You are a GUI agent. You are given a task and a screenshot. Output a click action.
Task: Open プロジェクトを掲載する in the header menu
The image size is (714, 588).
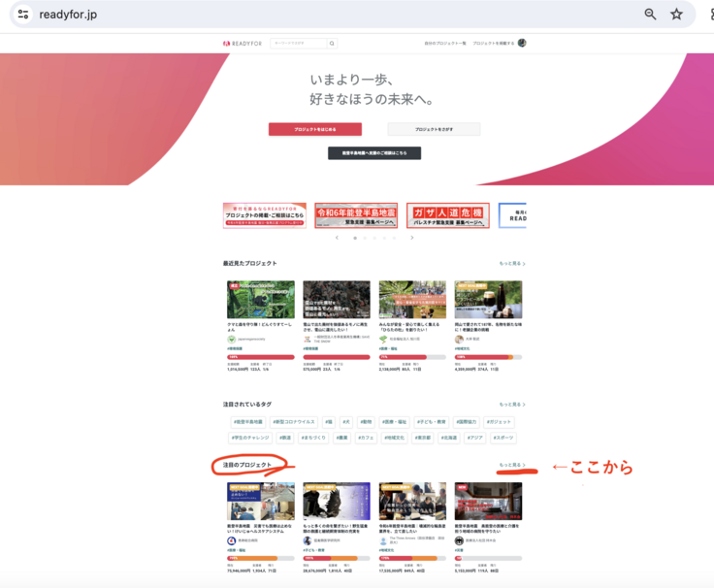click(494, 44)
